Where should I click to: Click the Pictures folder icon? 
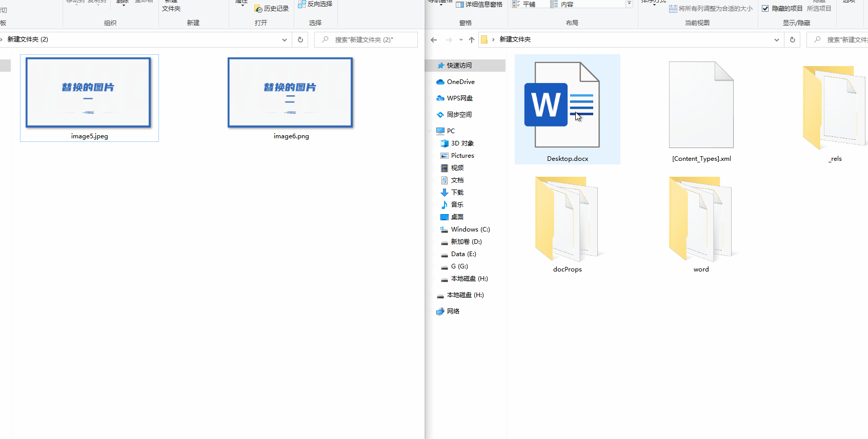click(445, 156)
